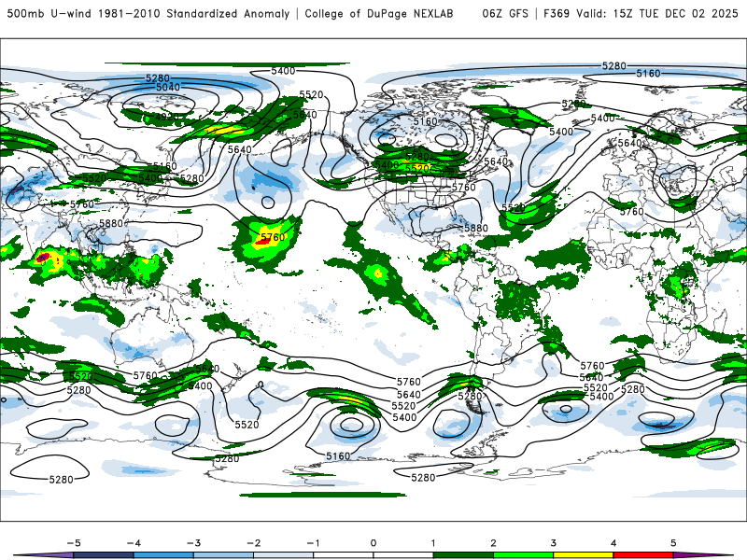This screenshot has width=747, height=560.
Task: Select the red colorbar segment between 4 and 5
Action: 643,555
